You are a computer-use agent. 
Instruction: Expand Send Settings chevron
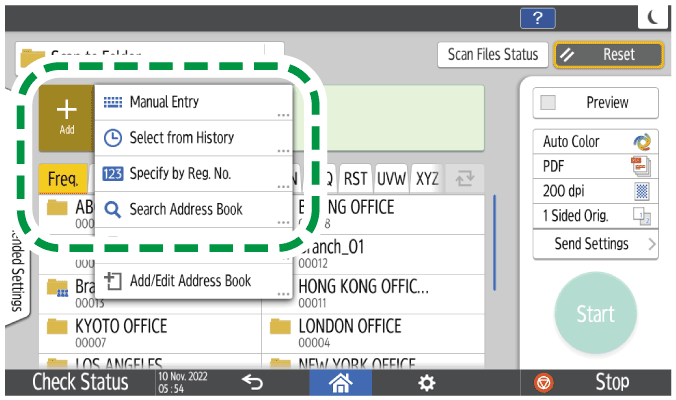click(651, 244)
